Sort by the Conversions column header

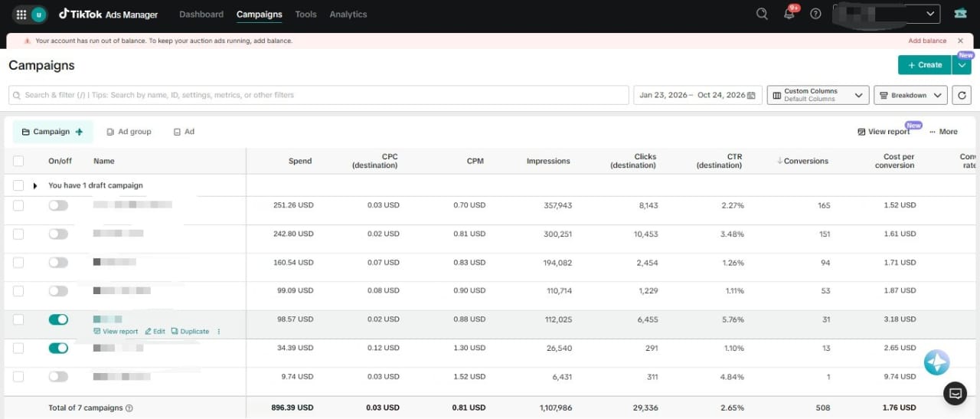(802, 161)
